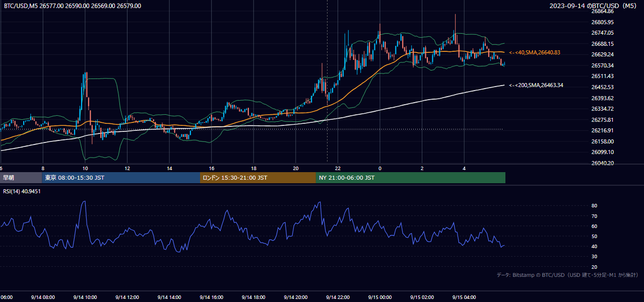644x302 pixels.
Task: Select the ロンドン 15:30-21:00 JST session bar
Action: pos(258,178)
